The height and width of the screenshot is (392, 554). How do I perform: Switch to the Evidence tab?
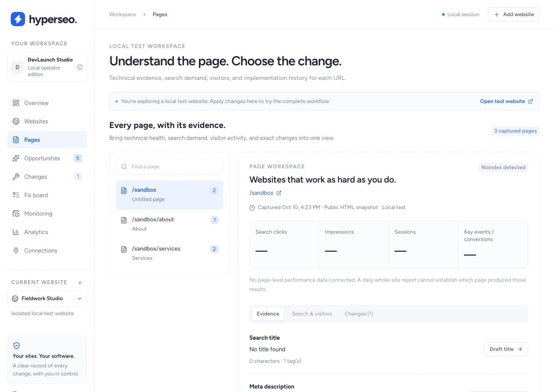tap(268, 314)
